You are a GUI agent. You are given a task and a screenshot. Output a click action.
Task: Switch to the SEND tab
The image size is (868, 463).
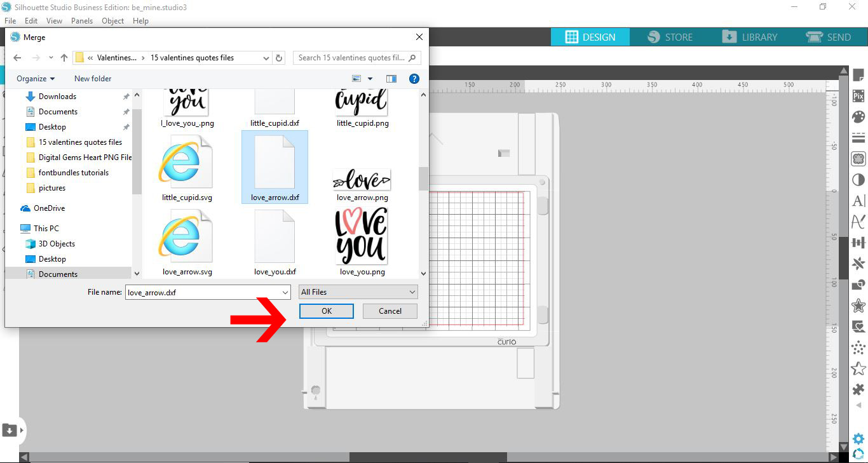[829, 37]
